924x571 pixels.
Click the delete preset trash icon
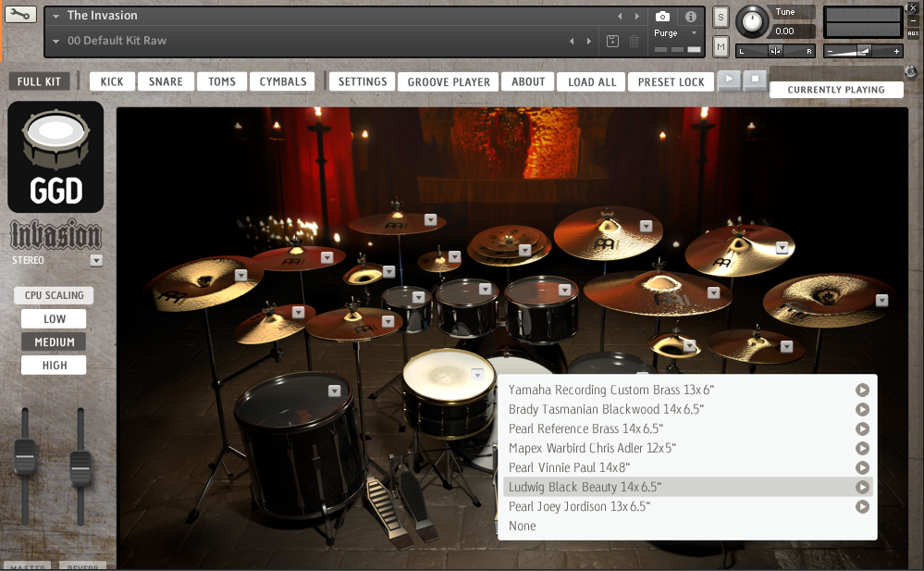[x=634, y=42]
